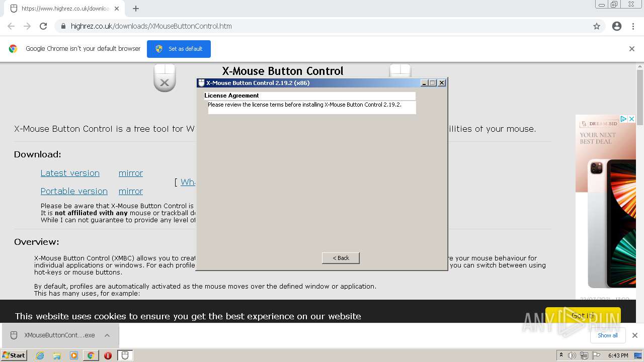Open the installer title-bar system icon
The image size is (644, 362).
point(201,83)
